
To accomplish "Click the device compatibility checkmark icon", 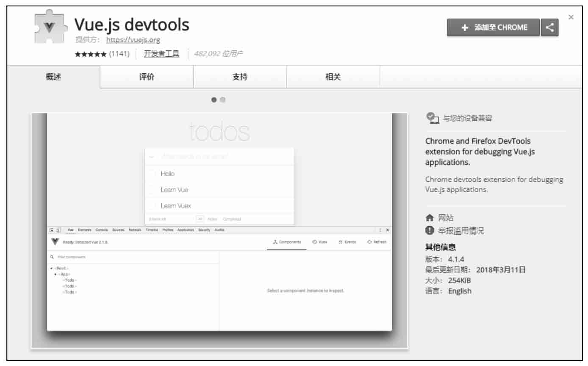I will (432, 118).
